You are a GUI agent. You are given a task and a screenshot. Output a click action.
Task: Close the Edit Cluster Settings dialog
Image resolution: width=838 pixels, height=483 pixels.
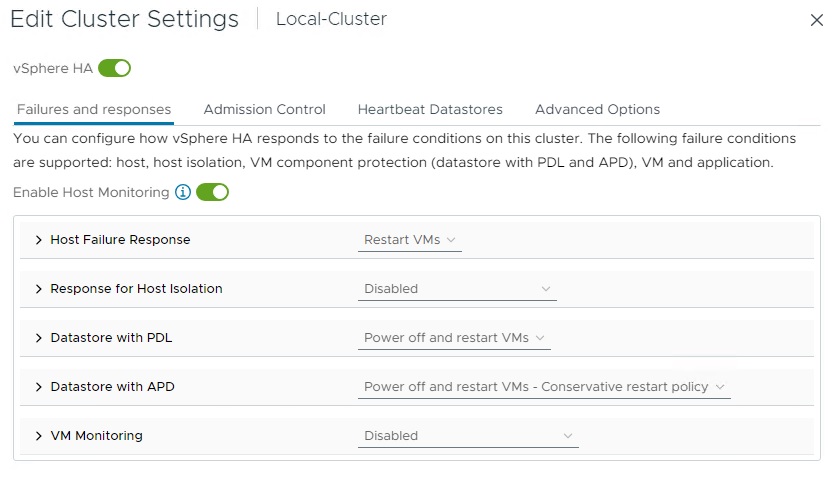click(816, 19)
